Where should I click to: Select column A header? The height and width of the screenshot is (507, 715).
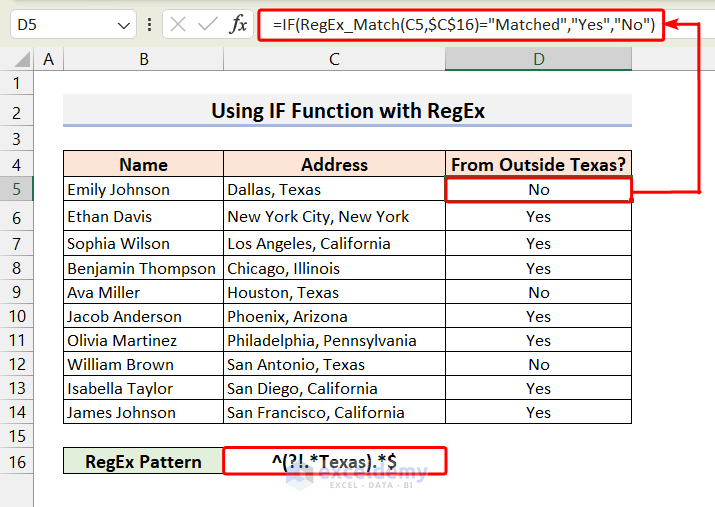point(48,59)
